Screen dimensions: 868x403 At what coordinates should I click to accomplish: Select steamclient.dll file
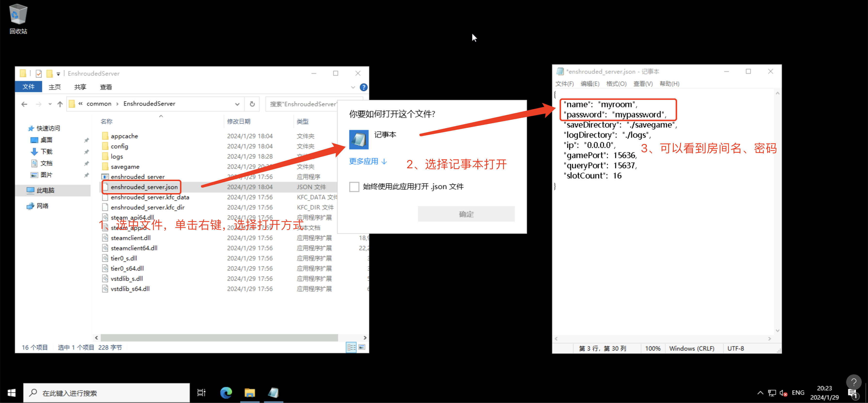(x=130, y=238)
